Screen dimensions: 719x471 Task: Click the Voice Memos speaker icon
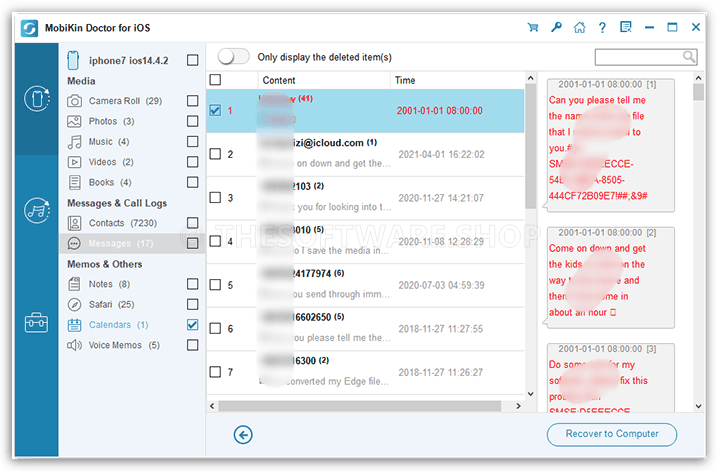[74, 345]
